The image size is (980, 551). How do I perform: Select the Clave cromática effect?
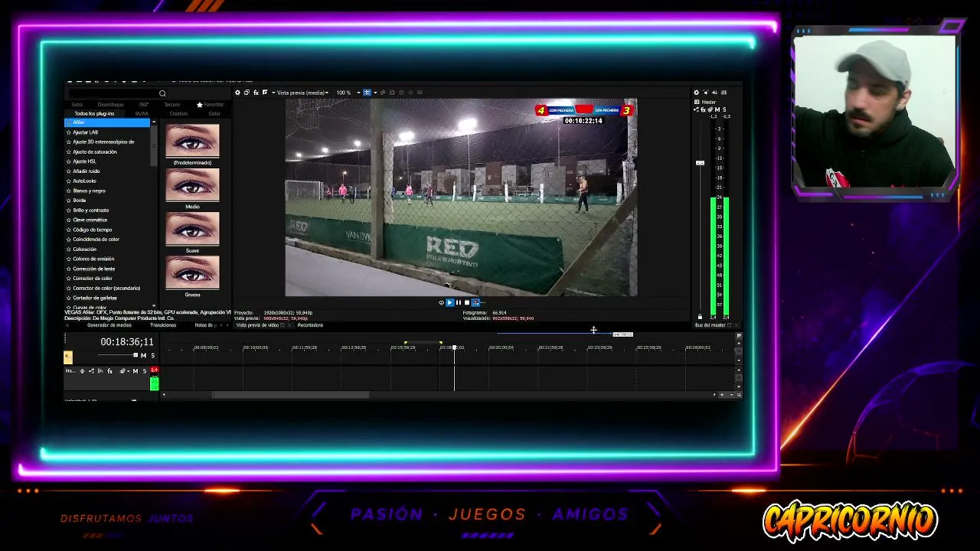(x=90, y=220)
